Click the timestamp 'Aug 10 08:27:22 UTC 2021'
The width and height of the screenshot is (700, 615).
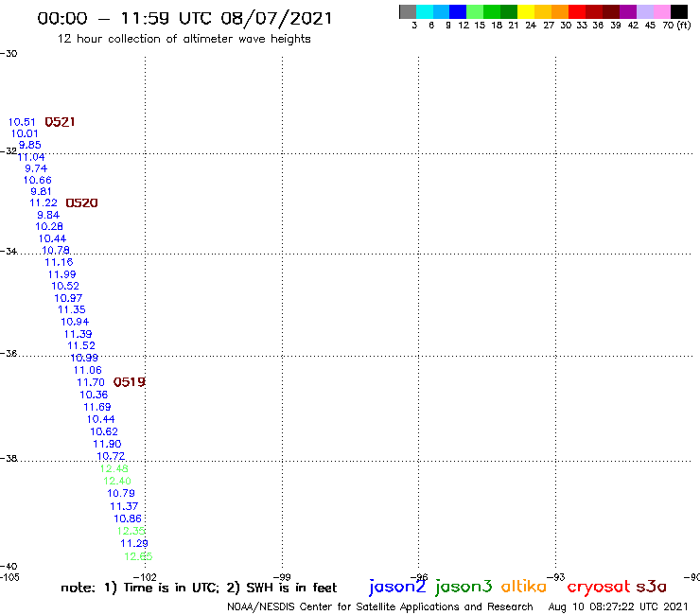pos(619,606)
